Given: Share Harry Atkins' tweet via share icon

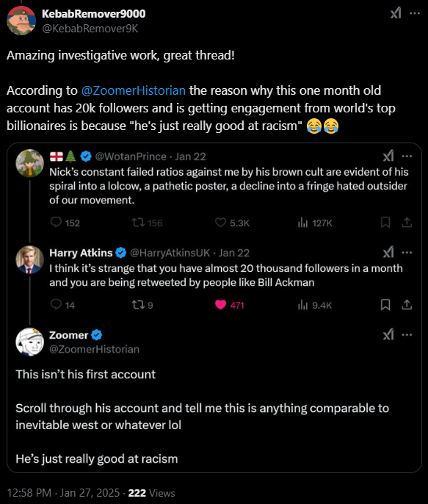Looking at the screenshot, I should tap(407, 305).
